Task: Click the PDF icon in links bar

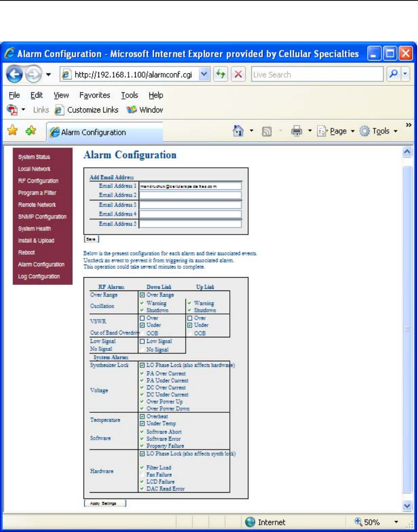Action: 12,109
